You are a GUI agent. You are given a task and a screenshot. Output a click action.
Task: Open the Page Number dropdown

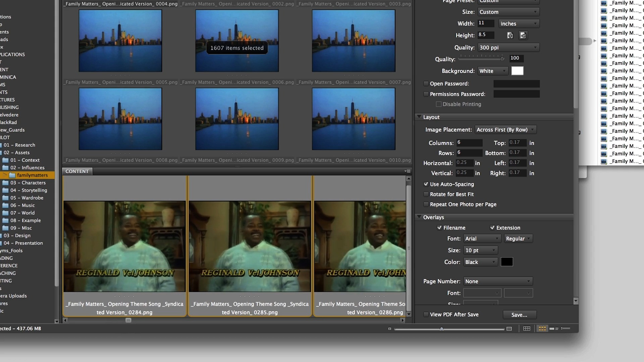pos(498,282)
